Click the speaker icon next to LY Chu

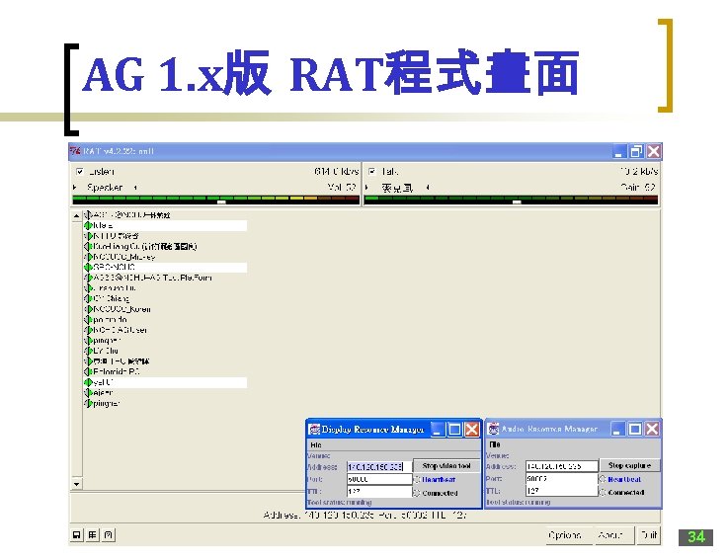click(x=88, y=351)
